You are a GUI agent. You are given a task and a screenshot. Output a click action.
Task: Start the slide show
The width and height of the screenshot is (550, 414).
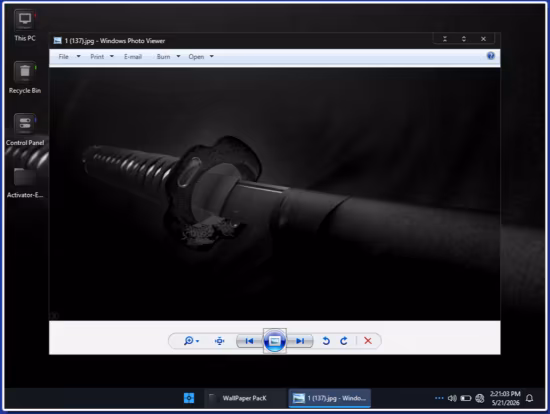275,341
